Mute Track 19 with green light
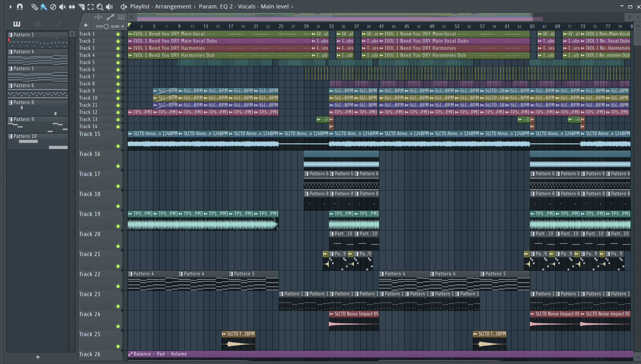The image size is (641, 364). click(118, 226)
